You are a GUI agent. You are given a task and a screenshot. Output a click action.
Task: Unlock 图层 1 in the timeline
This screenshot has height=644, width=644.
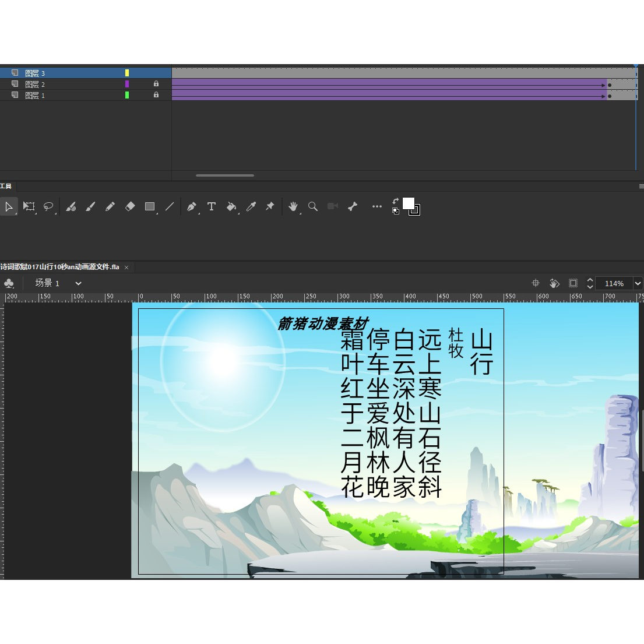(156, 95)
